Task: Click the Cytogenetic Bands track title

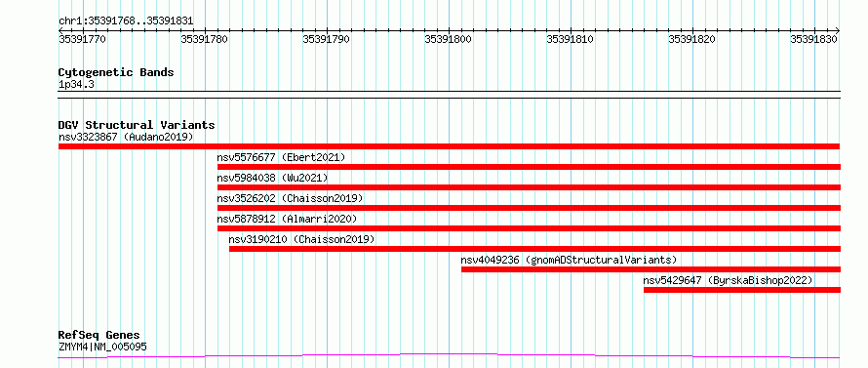Action: coord(116,72)
